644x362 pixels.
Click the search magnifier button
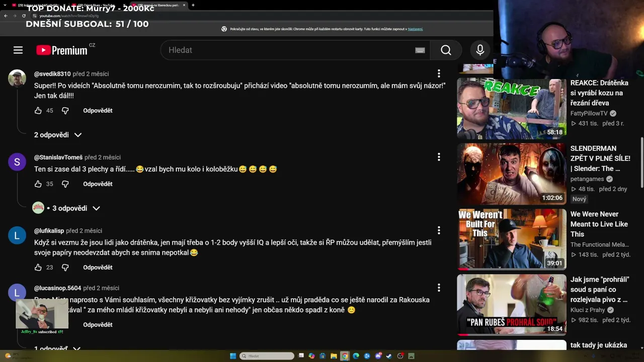446,50
